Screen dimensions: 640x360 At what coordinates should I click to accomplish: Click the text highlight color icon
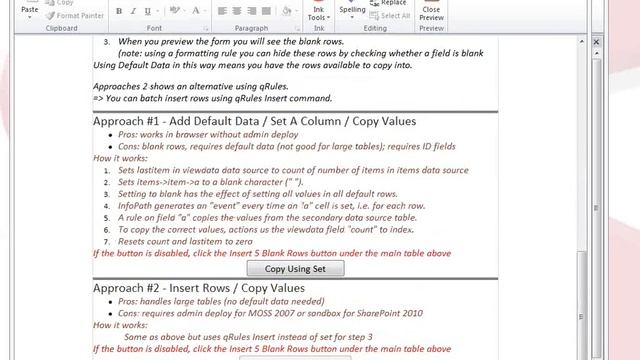(x=174, y=10)
